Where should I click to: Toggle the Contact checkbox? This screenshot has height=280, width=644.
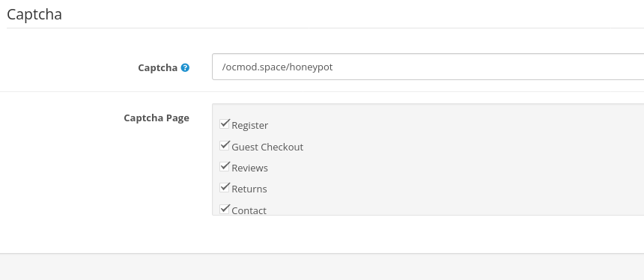pyautogui.click(x=224, y=209)
